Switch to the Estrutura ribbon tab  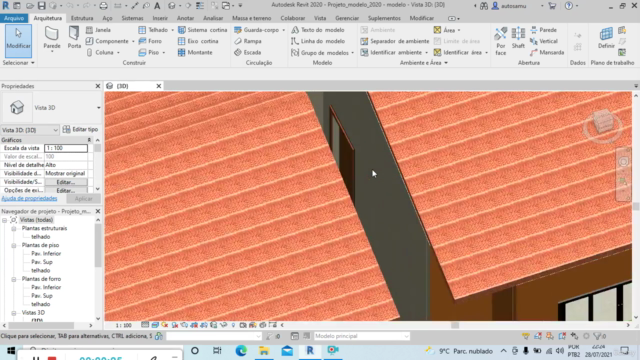click(82, 18)
